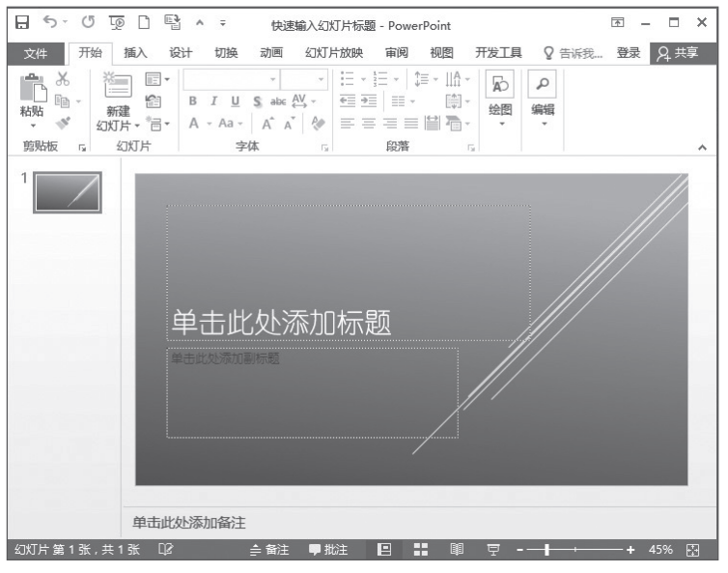Click the Format Painter brush icon
The height and width of the screenshot is (573, 728).
[63, 123]
